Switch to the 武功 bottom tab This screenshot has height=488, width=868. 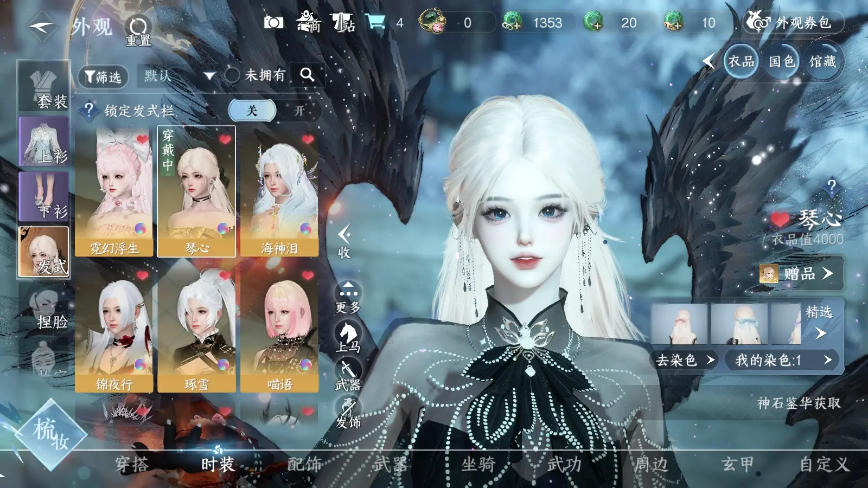coord(564,465)
